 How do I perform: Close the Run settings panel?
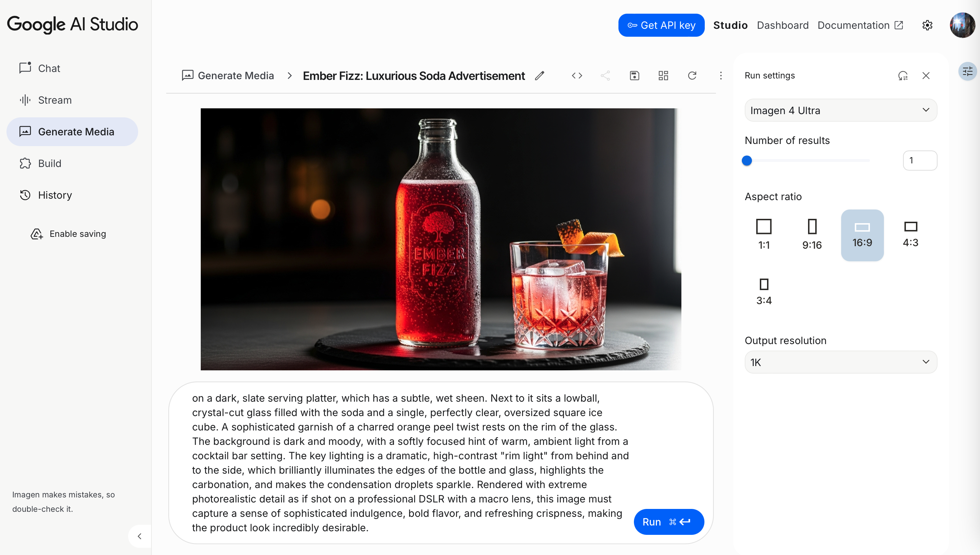(x=926, y=76)
